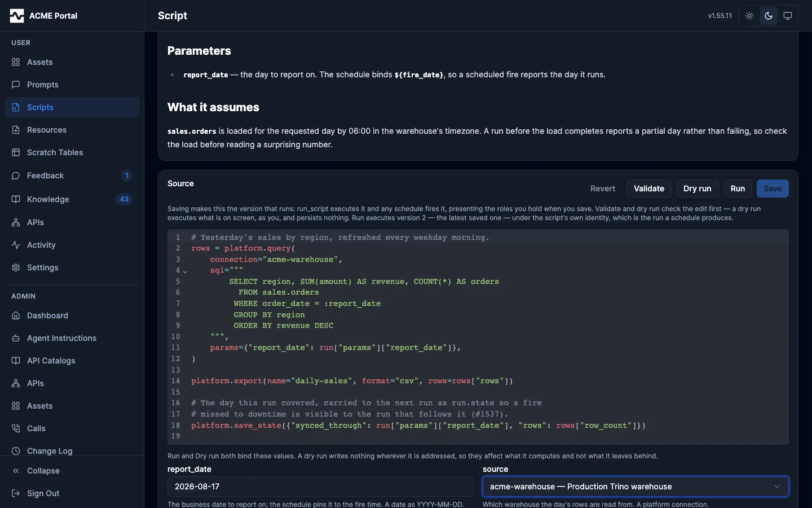
Task: Click the API Catalogs book icon
Action: (16, 361)
